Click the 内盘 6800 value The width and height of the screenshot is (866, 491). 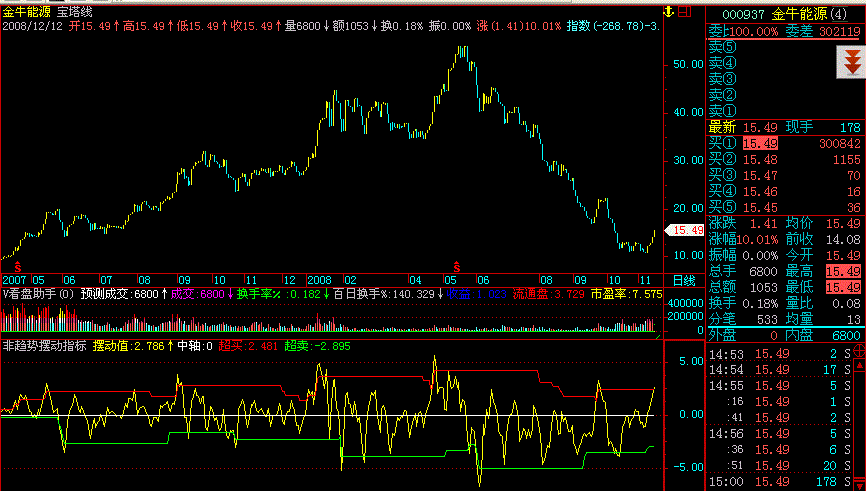pos(847,335)
